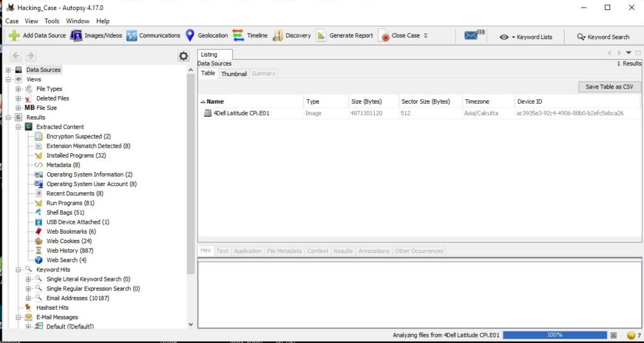Click the Close Case icon
Image resolution: width=644 pixels, height=343 pixels.
(383, 36)
